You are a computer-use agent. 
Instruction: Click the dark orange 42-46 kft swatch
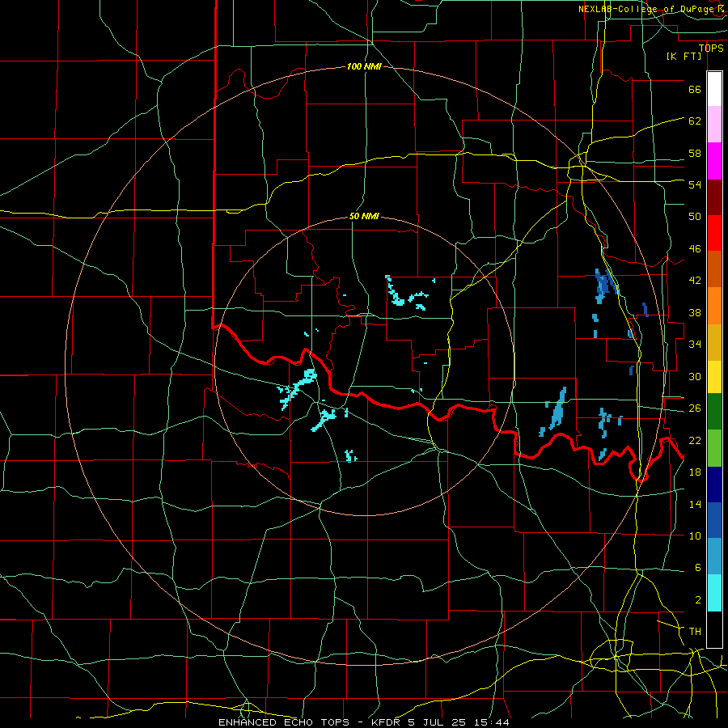(714, 269)
